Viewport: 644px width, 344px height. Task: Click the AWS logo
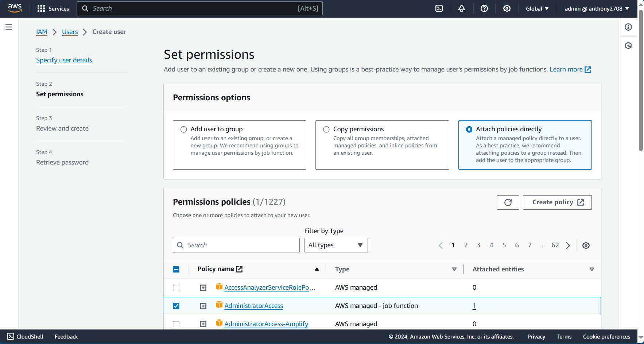[15, 8]
